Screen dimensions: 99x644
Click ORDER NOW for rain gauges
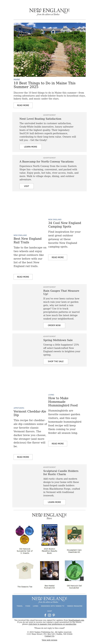[54, 325]
